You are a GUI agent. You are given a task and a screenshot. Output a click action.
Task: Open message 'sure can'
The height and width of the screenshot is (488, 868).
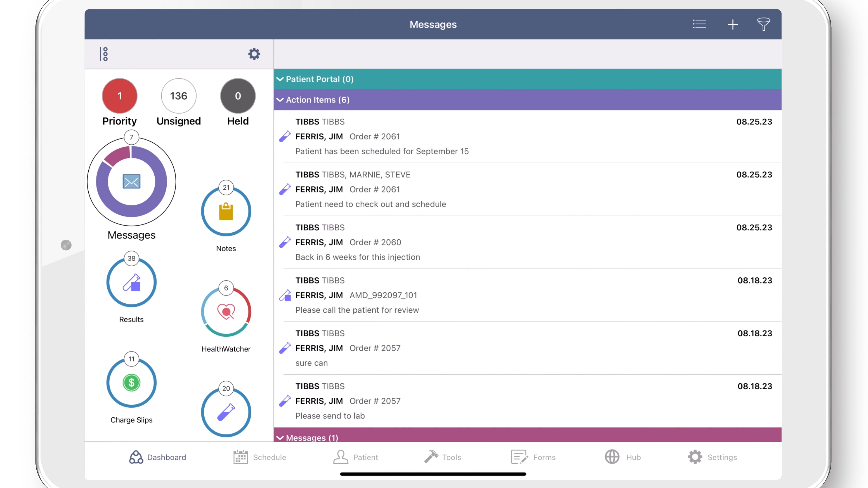click(x=528, y=348)
